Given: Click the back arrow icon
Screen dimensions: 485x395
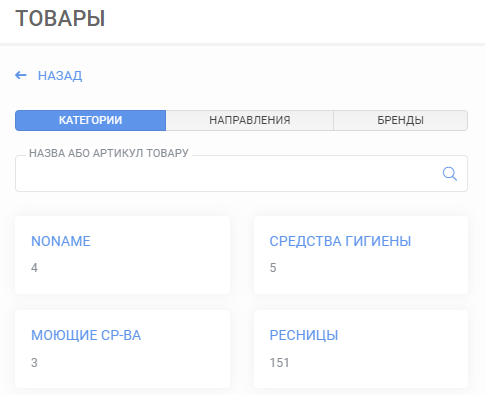Looking at the screenshot, I should click(21, 75).
